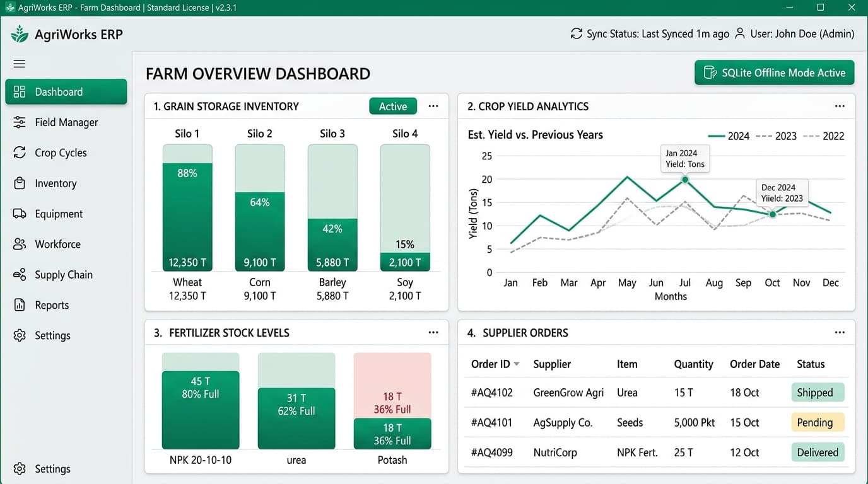Click the sync status refresh icon
Screen dimensions: 868x484
pos(576,33)
